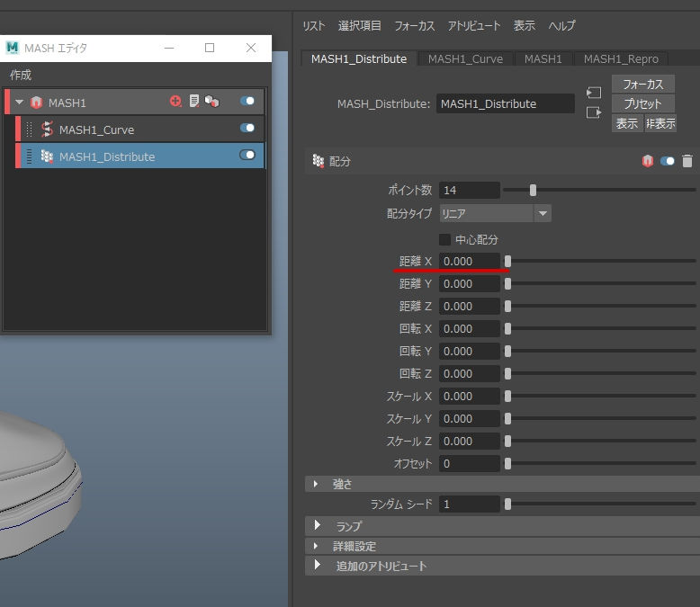Click the スケール Y slider handle
Viewport: 700px width, 607px height.
(x=507, y=419)
